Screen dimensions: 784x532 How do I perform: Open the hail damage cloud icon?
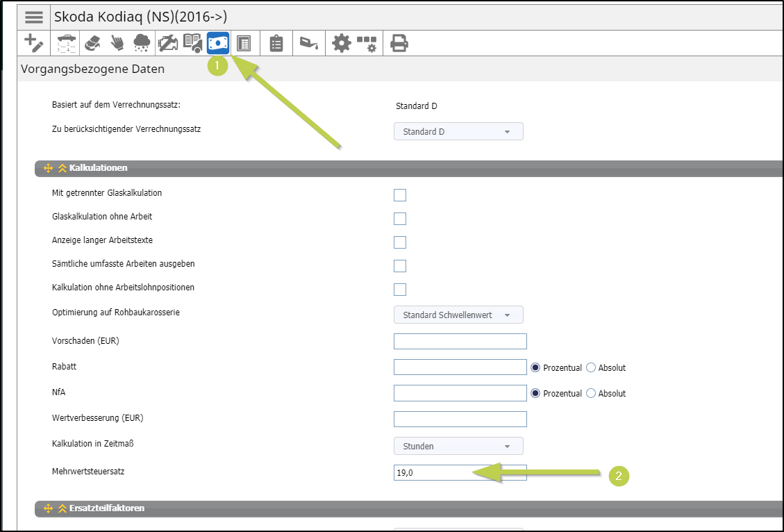pyautogui.click(x=142, y=43)
